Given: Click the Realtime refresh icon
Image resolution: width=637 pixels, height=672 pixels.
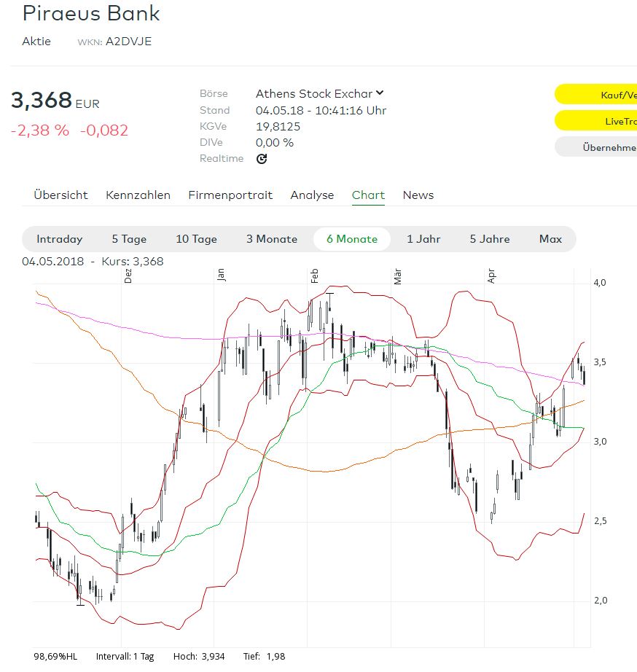Looking at the screenshot, I should point(261,158).
